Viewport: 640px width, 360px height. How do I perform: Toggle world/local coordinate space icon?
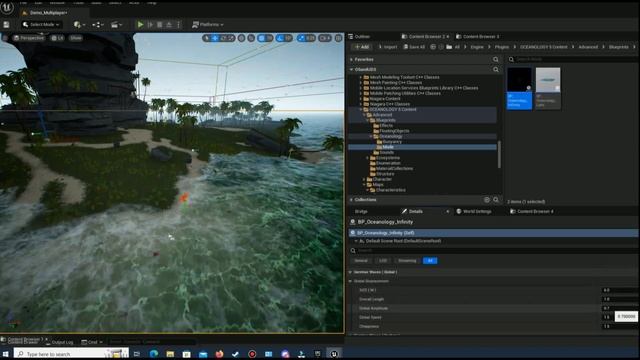coord(242,38)
